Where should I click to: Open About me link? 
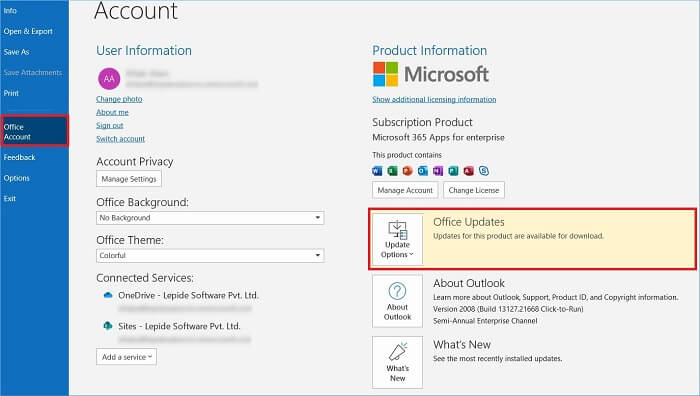point(112,112)
